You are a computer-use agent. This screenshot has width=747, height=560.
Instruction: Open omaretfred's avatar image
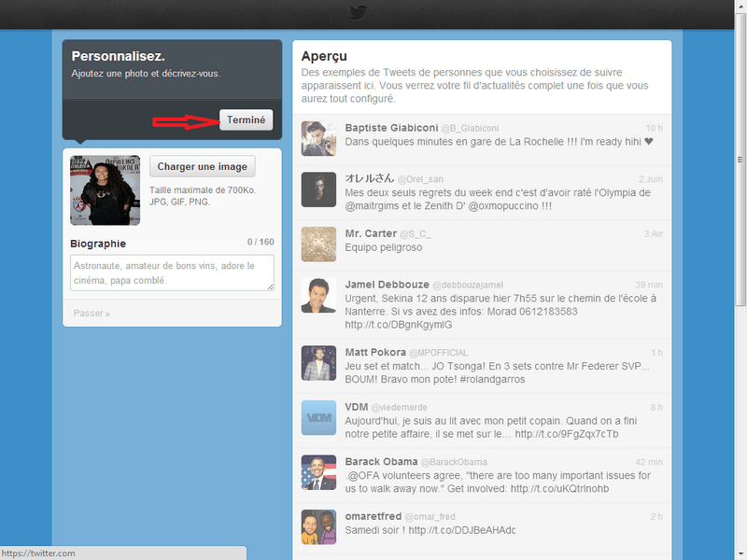pos(318,527)
